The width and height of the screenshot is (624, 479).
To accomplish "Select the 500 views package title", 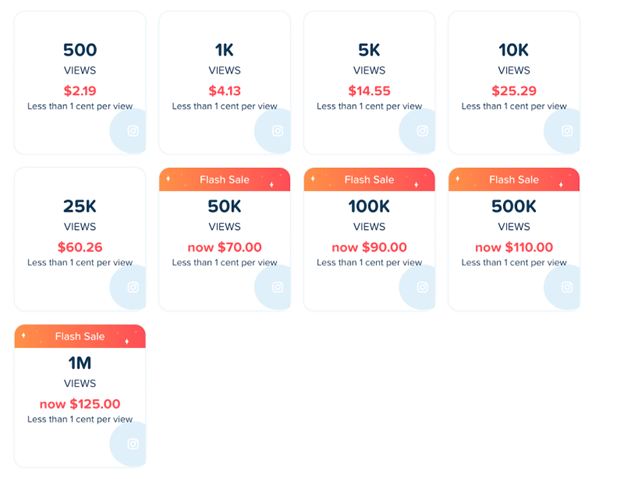I will pyautogui.click(x=80, y=50).
